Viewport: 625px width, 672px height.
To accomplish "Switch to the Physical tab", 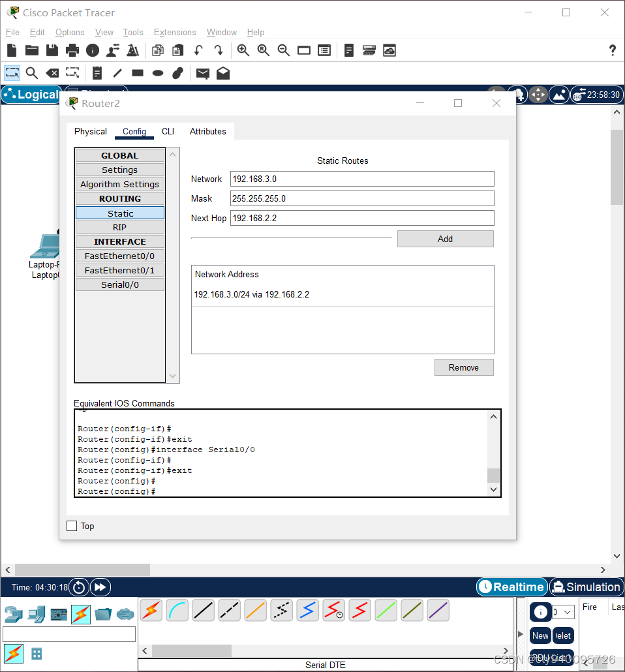I will 91,132.
